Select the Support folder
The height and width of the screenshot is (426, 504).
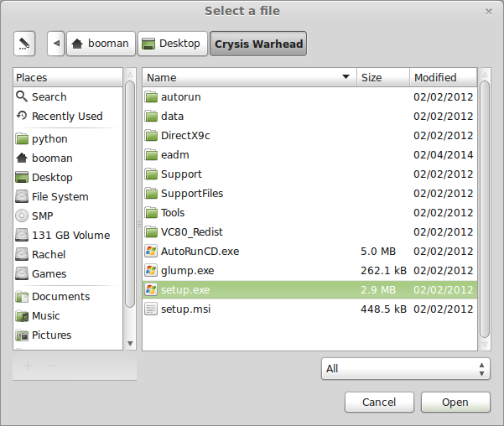[309, 174]
